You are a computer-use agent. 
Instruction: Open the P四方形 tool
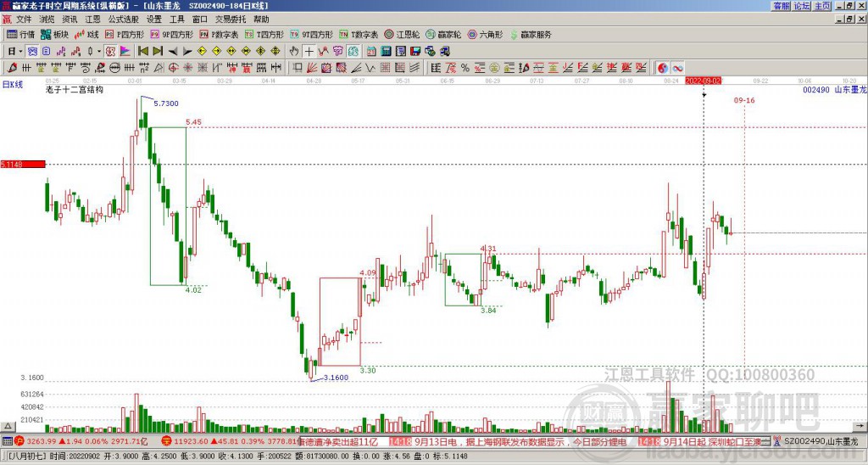(x=125, y=34)
